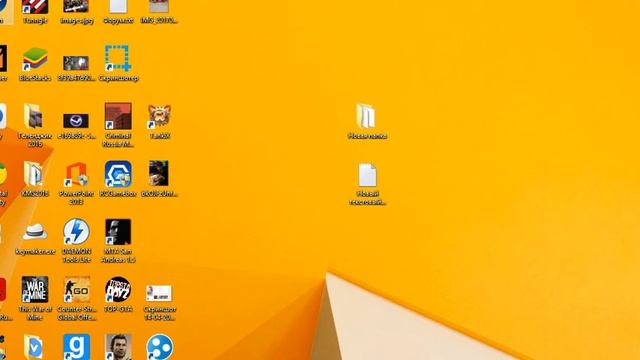Launch the BlueStacks shortcut
Screen dimensions: 640x360
(35, 59)
